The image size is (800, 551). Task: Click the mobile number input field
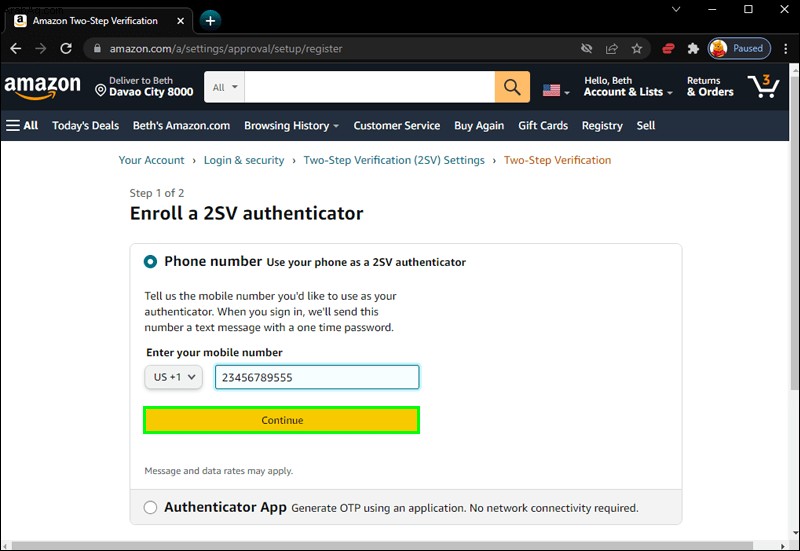point(317,377)
